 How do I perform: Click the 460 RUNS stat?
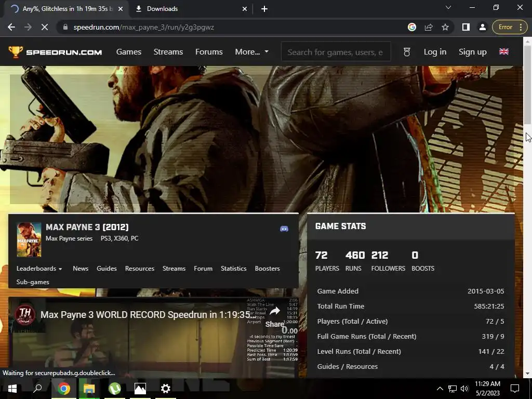click(355, 261)
